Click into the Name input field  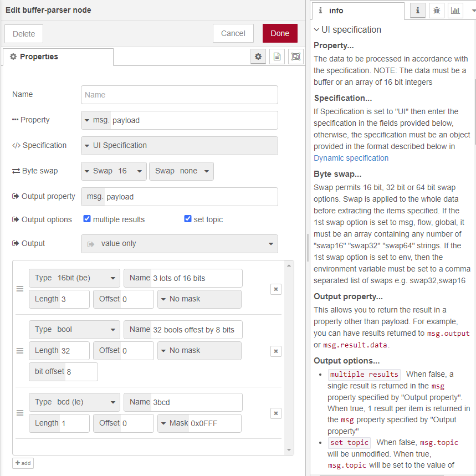click(x=180, y=95)
